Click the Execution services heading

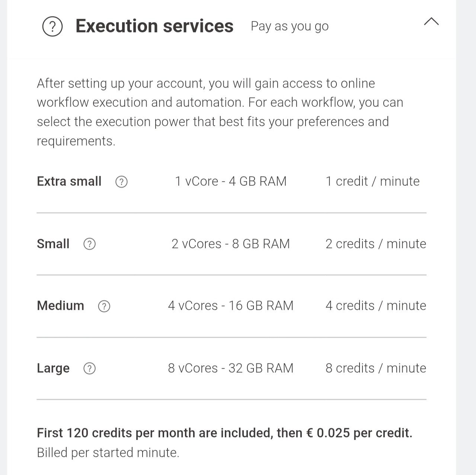(154, 26)
